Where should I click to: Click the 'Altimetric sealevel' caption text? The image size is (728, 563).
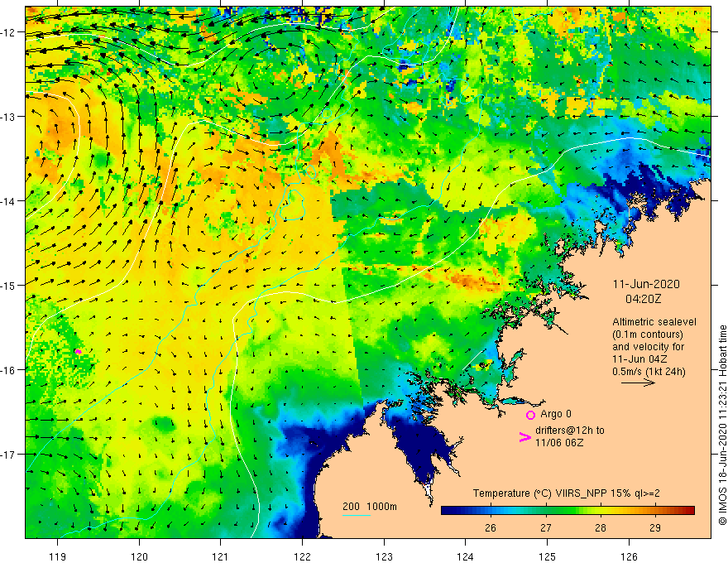[654, 322]
